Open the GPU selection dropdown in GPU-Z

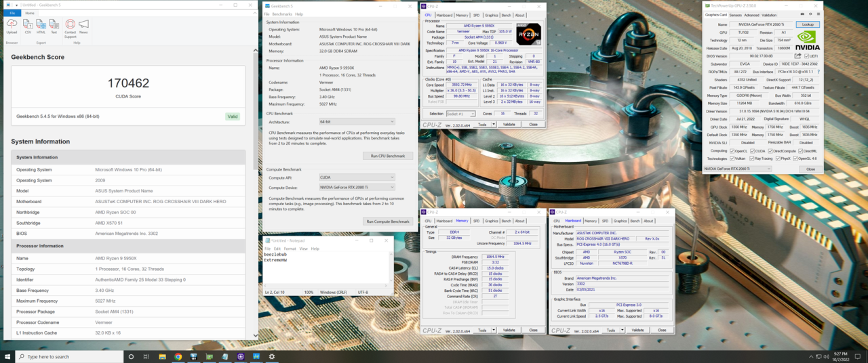(737, 169)
